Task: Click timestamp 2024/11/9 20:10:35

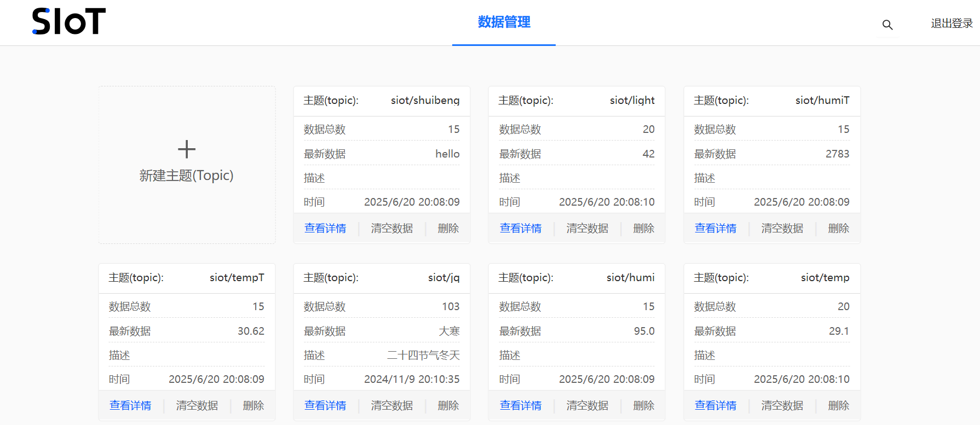Action: point(412,379)
